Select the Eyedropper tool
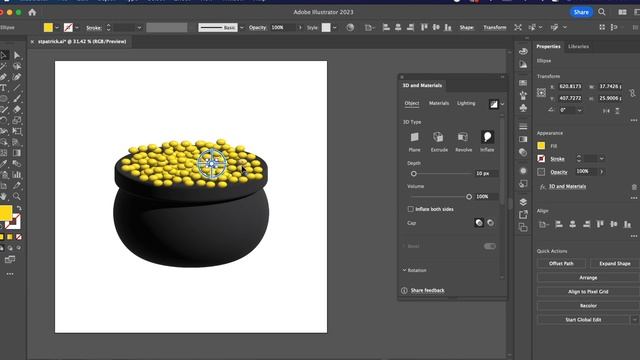Image resolution: width=640 pixels, height=360 pixels. click(x=3, y=164)
